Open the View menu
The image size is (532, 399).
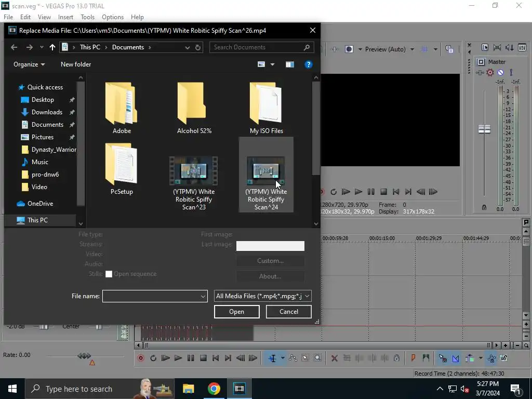coord(44,17)
